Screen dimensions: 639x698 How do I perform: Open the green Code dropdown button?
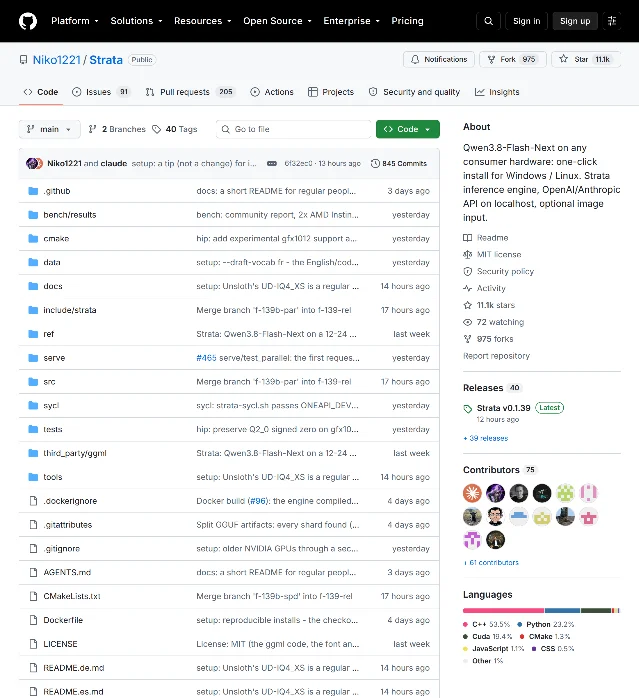(x=407, y=129)
